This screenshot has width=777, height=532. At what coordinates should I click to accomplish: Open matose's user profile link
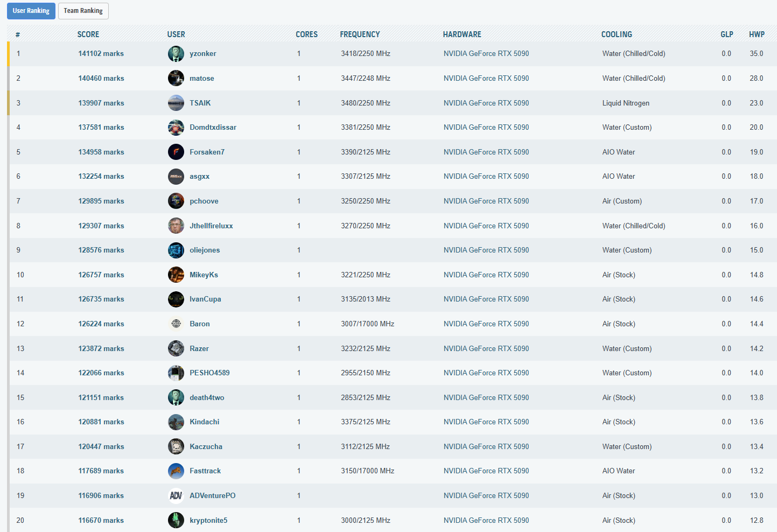(201, 79)
